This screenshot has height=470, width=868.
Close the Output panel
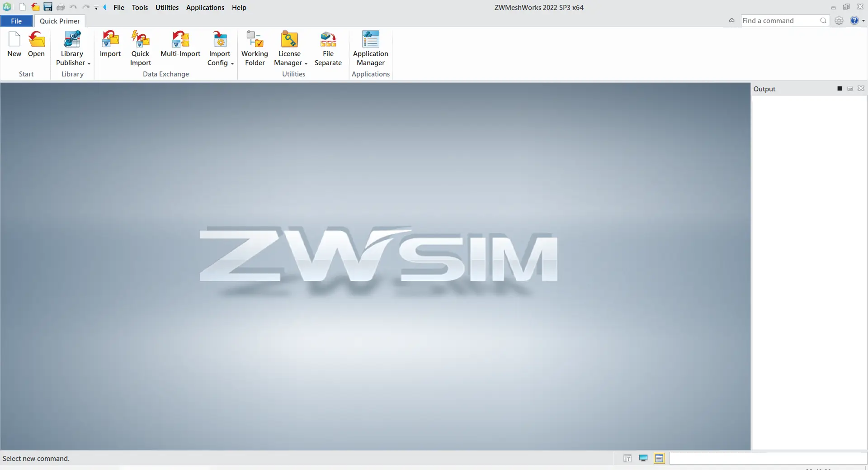tap(861, 89)
